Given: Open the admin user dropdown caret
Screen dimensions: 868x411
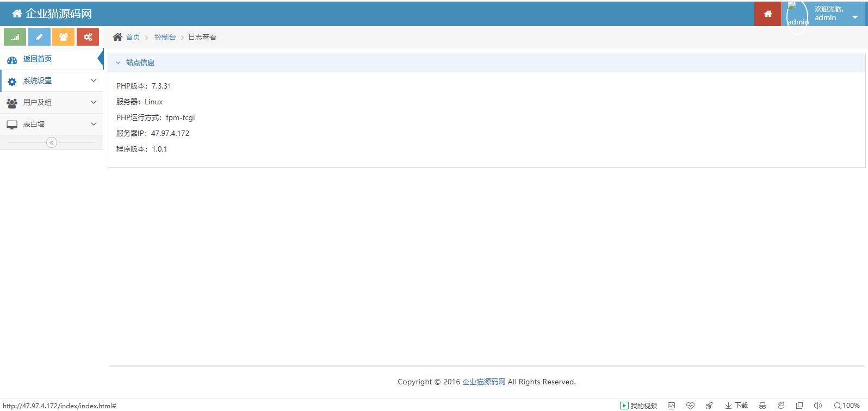Looking at the screenshot, I should tap(855, 17).
